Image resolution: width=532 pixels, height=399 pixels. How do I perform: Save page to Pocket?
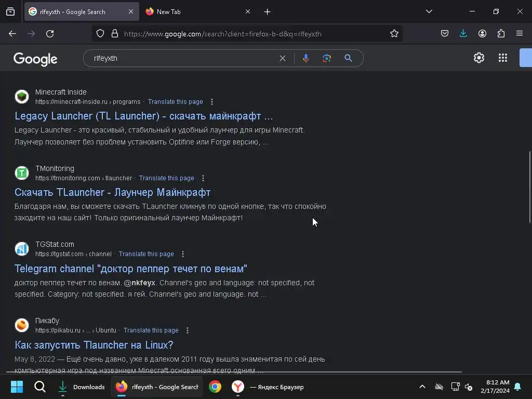(x=445, y=34)
